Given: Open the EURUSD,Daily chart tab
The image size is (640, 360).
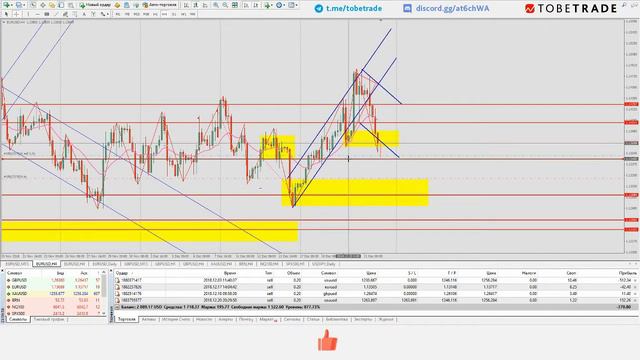Looking at the screenshot, I should pos(104,264).
